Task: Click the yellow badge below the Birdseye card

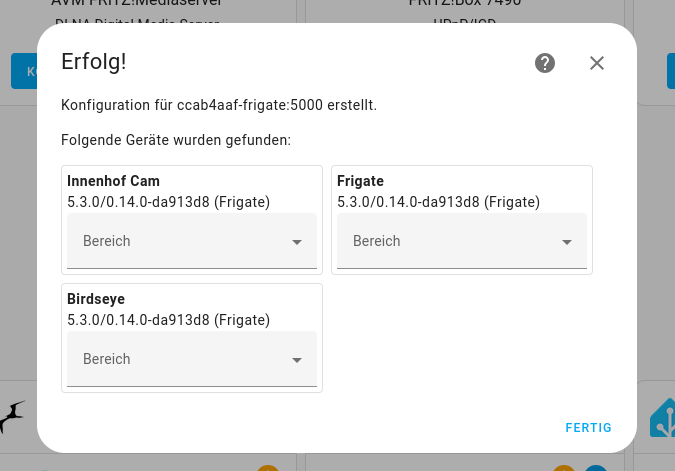Action: point(267,468)
